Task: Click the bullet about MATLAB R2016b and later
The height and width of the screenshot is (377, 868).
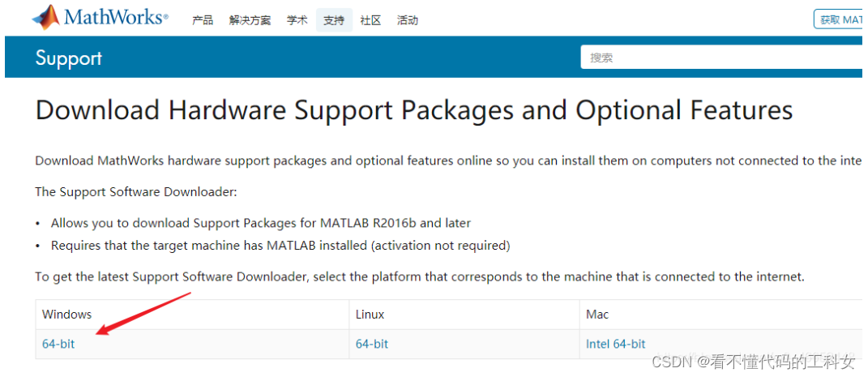Action: coord(261,224)
